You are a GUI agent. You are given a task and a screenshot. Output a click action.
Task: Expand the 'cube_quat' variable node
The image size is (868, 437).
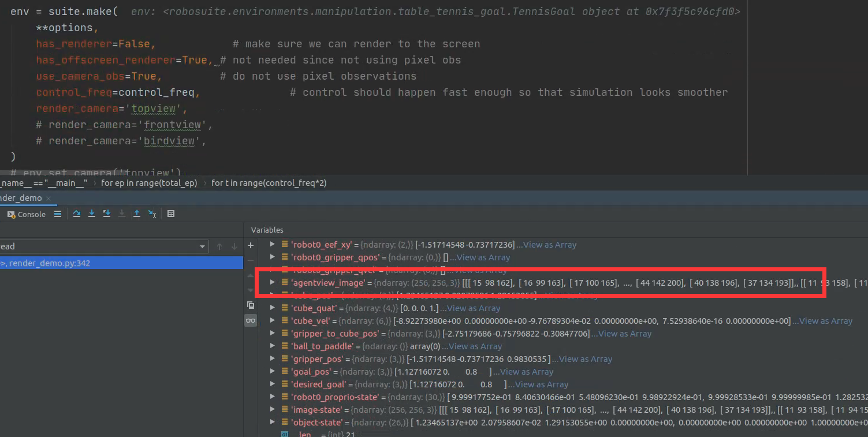[271, 308]
